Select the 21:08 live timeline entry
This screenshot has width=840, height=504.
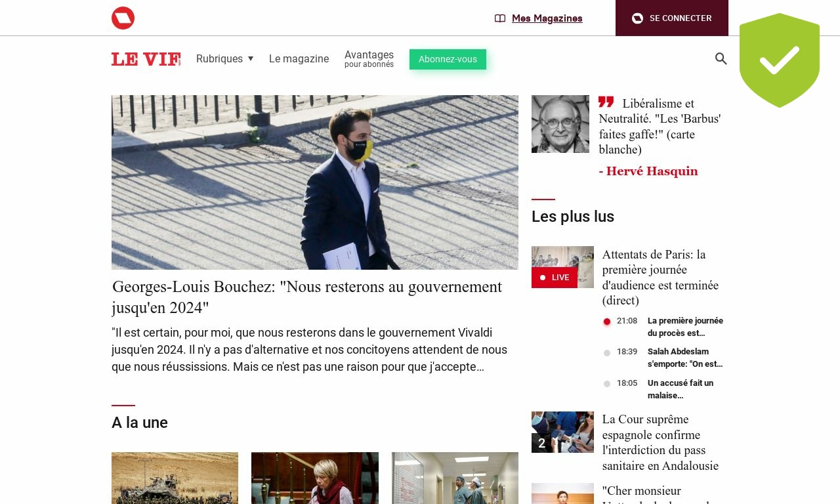(663, 327)
